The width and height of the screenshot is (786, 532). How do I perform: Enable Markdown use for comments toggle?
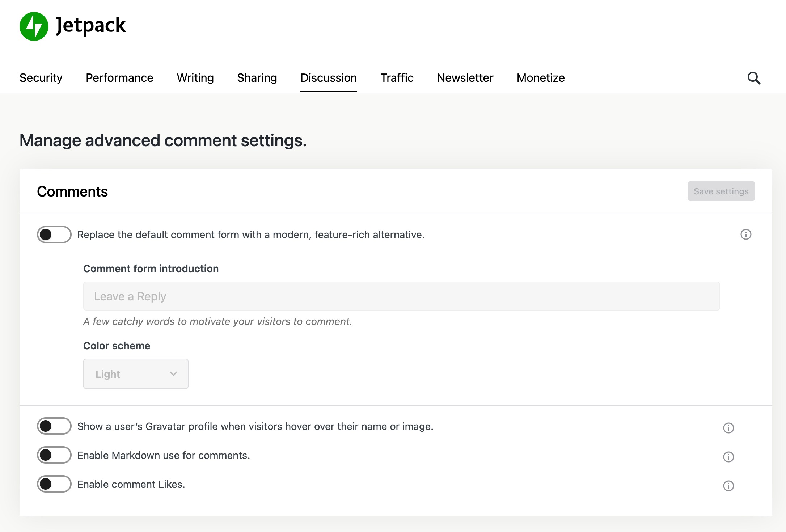[x=54, y=455]
